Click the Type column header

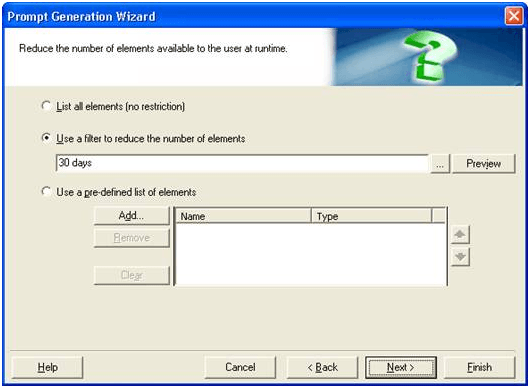click(x=371, y=216)
